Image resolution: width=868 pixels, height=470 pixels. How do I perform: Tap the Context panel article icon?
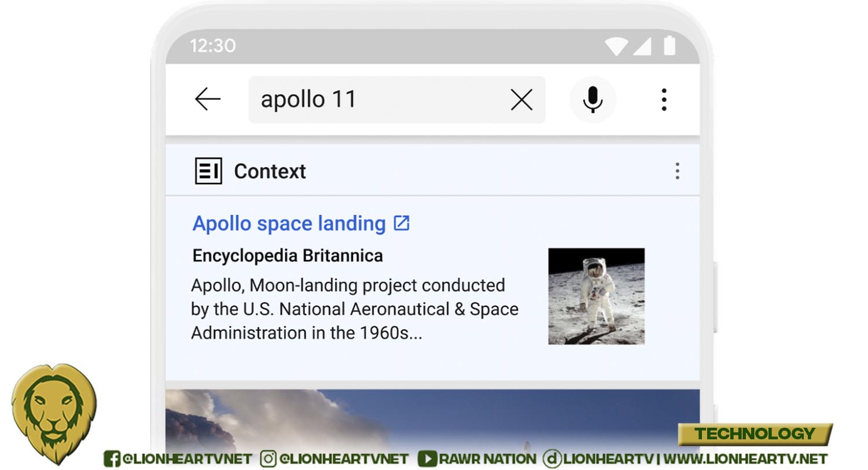click(x=208, y=171)
